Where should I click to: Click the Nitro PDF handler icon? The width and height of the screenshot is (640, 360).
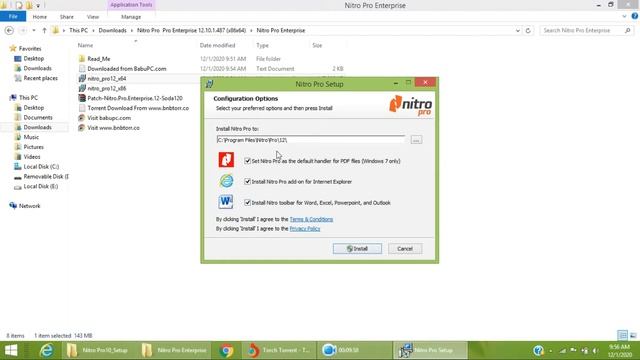[226, 160]
